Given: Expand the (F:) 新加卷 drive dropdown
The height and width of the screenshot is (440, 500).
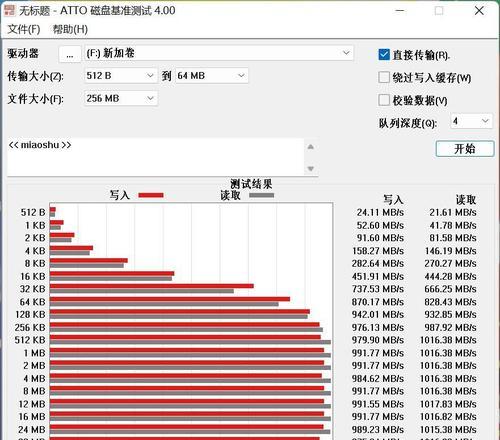Looking at the screenshot, I should pos(219,53).
